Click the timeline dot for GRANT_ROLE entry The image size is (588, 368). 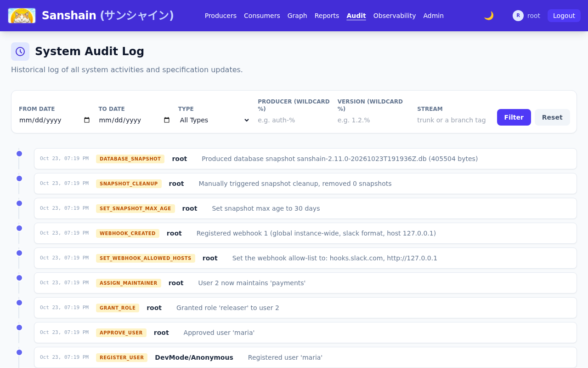[x=19, y=303]
